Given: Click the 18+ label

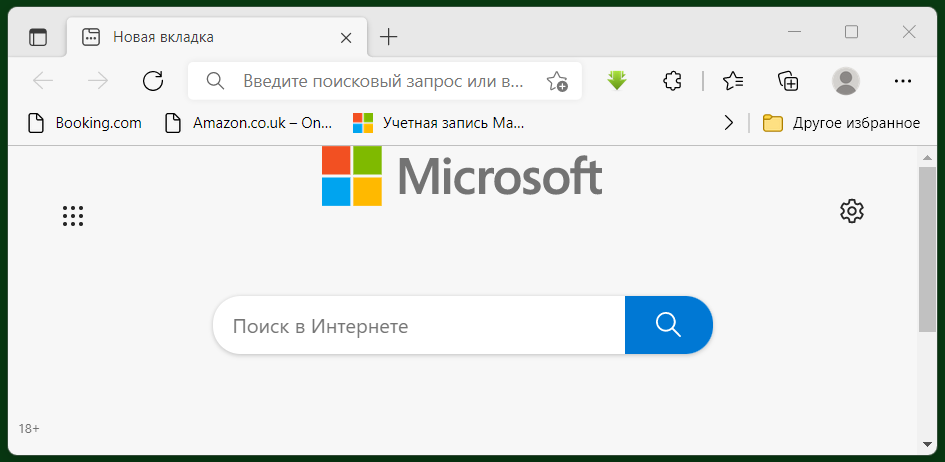Looking at the screenshot, I should (29, 429).
